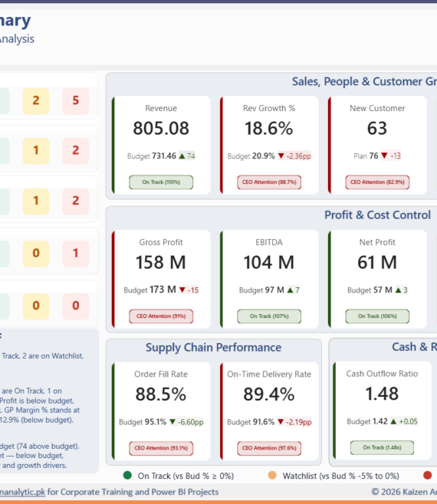Select the Cash Outflow Ratio 1.48 value
This screenshot has width=437, height=504.
pos(382,394)
